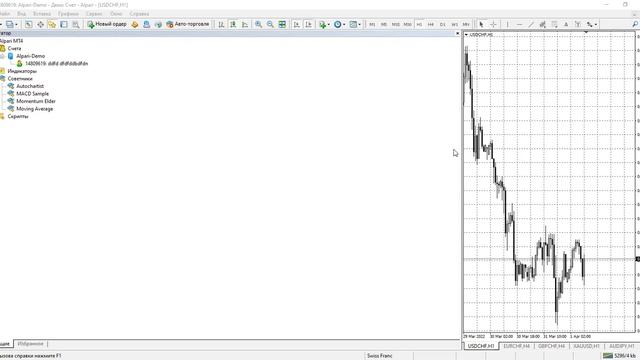Image resolution: width=640 pixels, height=360 pixels.
Task: Select the trendline tool
Action: (531, 24)
